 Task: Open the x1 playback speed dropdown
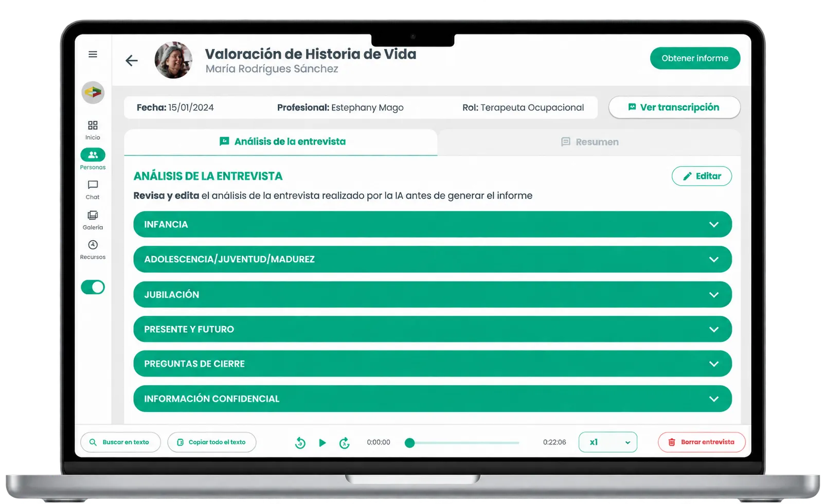point(608,442)
